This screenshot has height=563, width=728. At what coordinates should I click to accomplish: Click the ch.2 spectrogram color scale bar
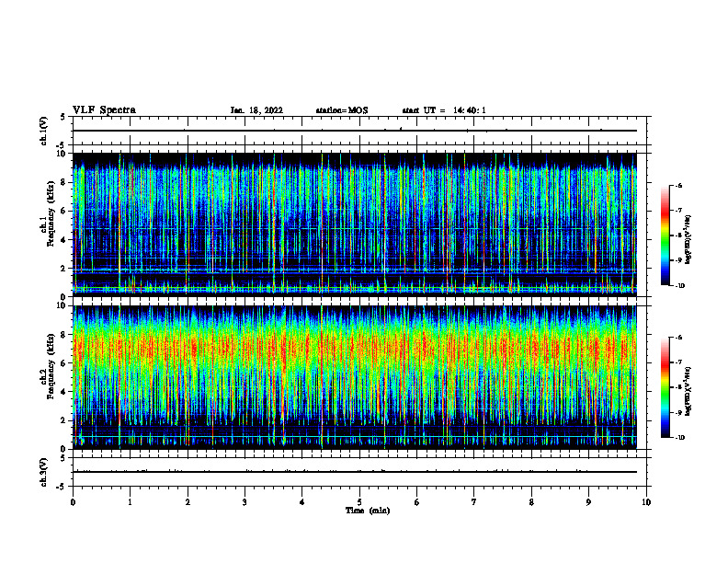[x=665, y=387]
